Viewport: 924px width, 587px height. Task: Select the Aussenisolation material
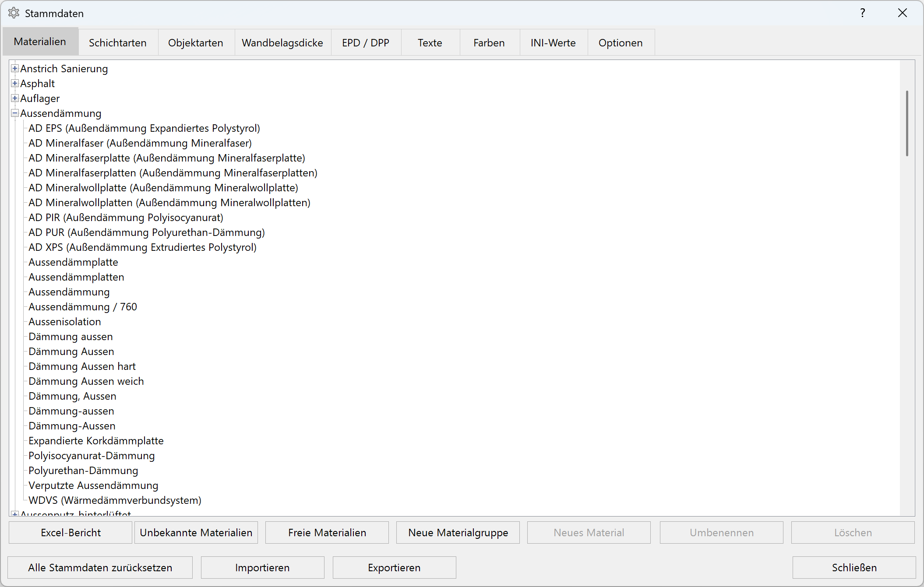[65, 322]
